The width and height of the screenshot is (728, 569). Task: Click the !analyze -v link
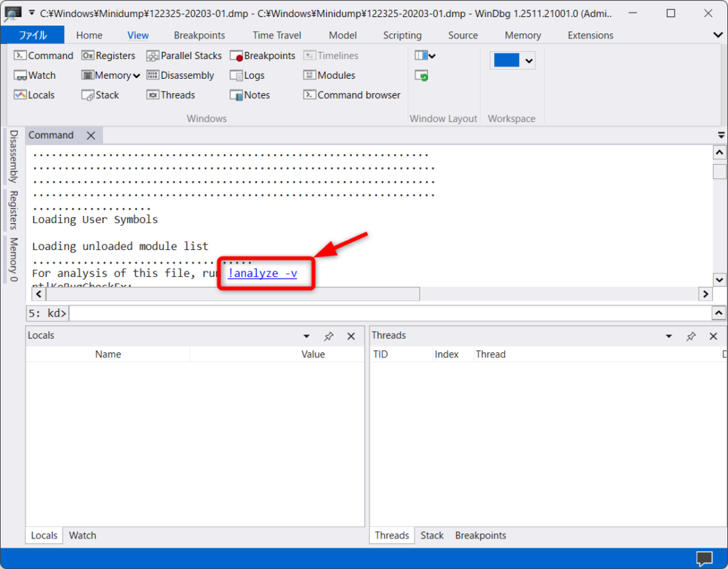pos(262,273)
